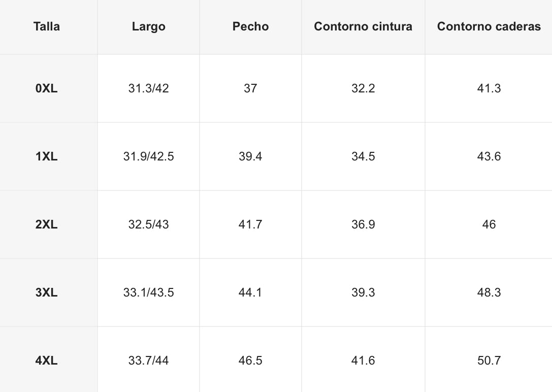Pick the 4XL size row label
The height and width of the screenshot is (392, 552).
(47, 361)
